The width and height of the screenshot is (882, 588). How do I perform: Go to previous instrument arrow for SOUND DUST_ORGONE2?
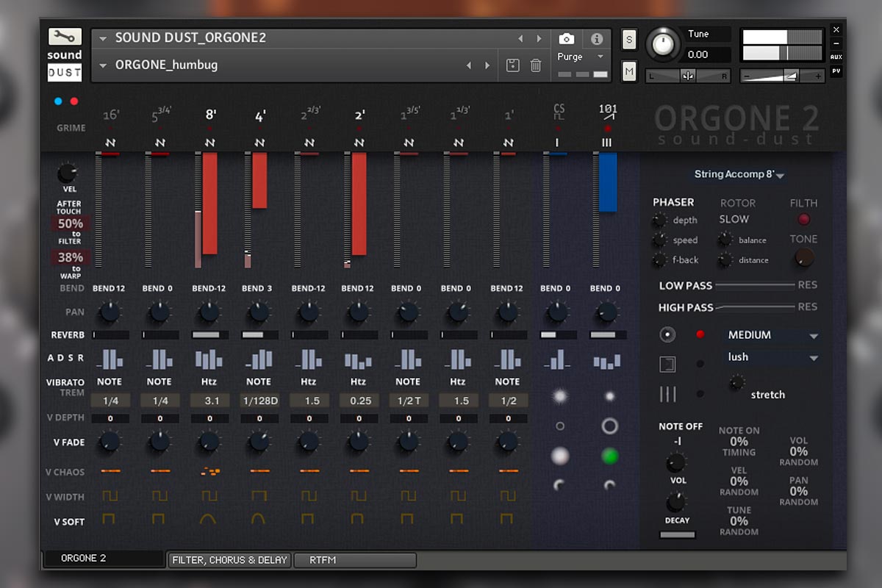coord(520,38)
